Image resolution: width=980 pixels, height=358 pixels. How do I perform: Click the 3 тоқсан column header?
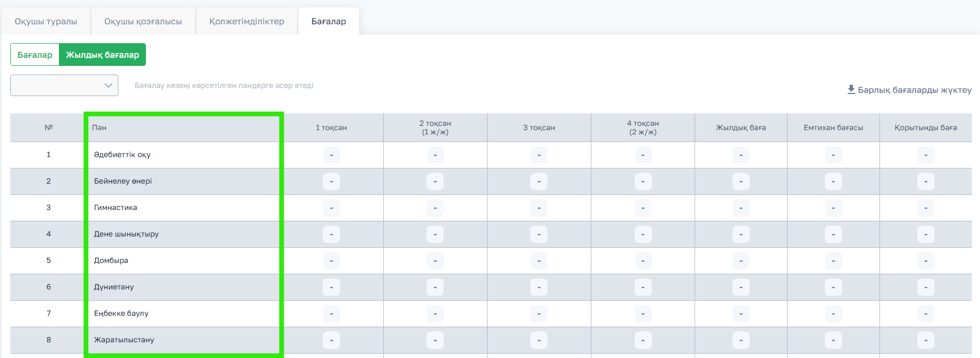coord(539,127)
